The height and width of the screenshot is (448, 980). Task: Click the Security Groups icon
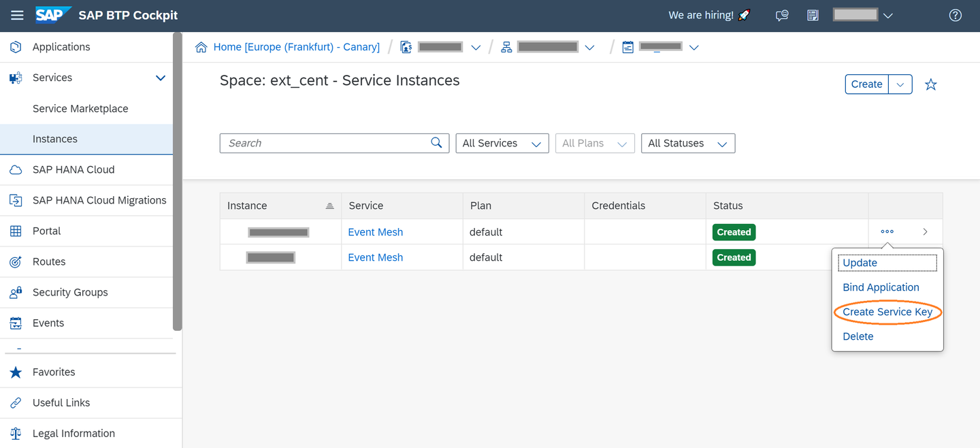[x=16, y=292]
